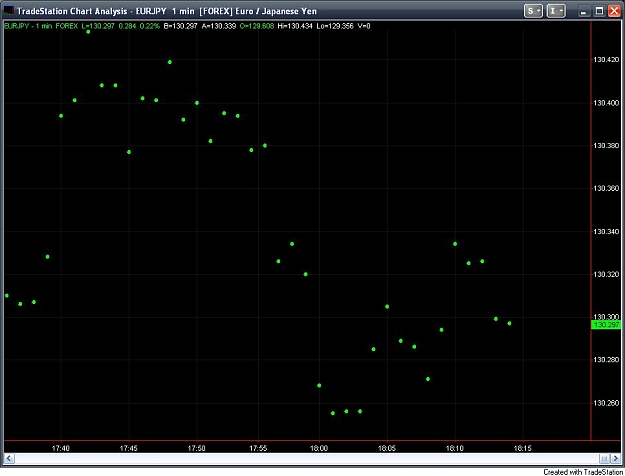Open the I interval link dropdown

[556, 11]
